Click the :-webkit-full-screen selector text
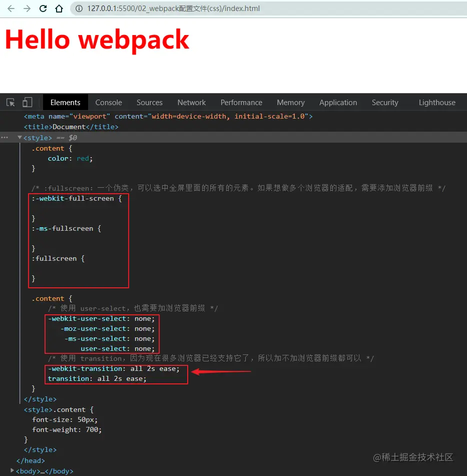 (73, 199)
